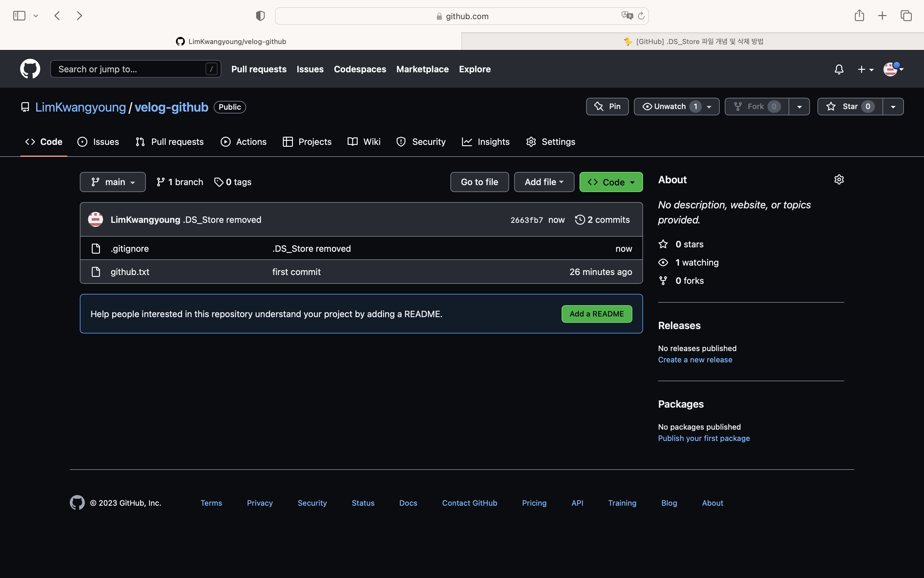Open the main branch dropdown

point(113,182)
